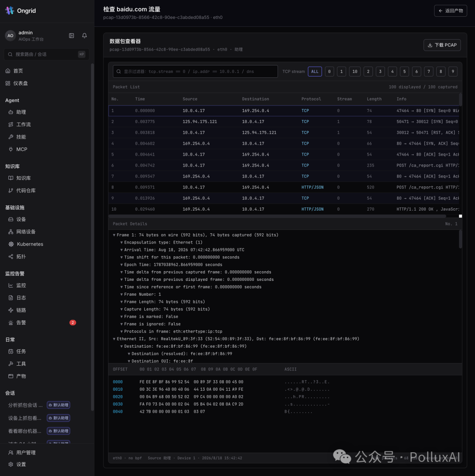Click the packet list horizontal scrollbar
475x476 pixels.
(x=277, y=216)
